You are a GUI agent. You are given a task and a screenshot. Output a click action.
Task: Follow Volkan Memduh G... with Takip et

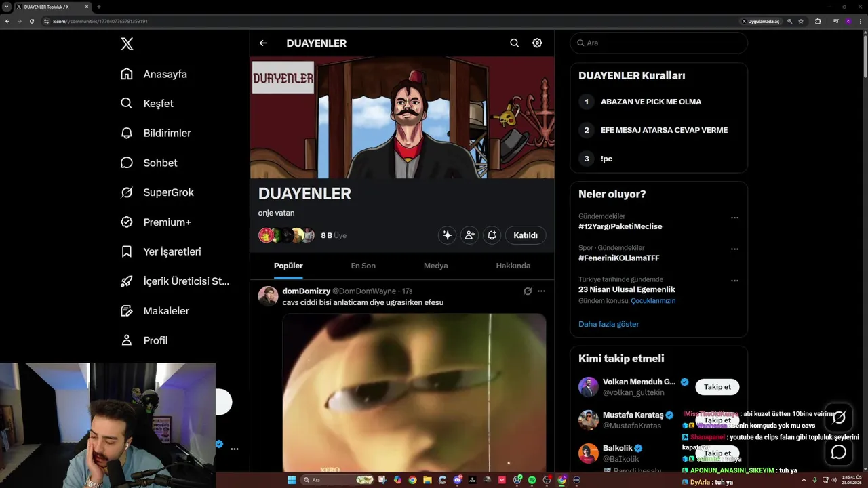(x=717, y=387)
